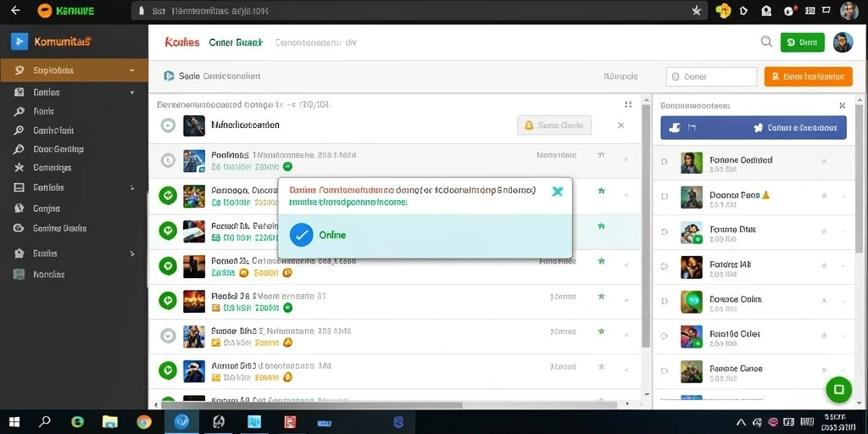
Task: Click the blue right-panel banner button
Action: tap(754, 127)
